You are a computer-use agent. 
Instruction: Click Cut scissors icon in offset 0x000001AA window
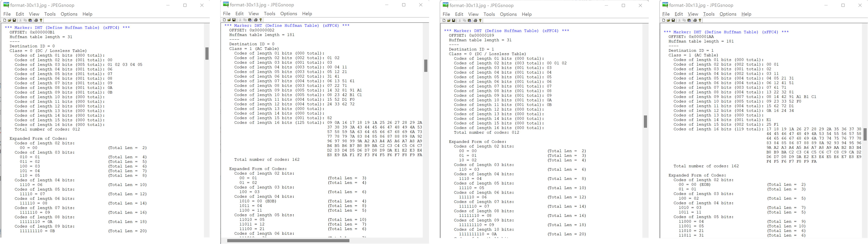point(680,20)
